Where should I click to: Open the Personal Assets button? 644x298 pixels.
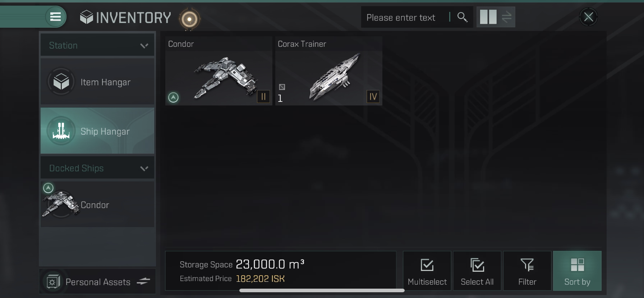[x=97, y=281]
